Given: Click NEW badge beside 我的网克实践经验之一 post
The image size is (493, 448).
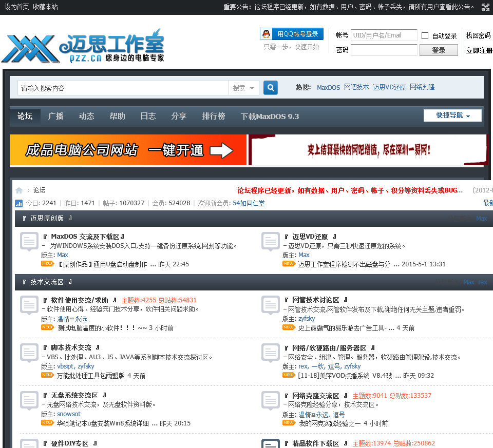Looking at the screenshot, I should (x=289, y=423).
